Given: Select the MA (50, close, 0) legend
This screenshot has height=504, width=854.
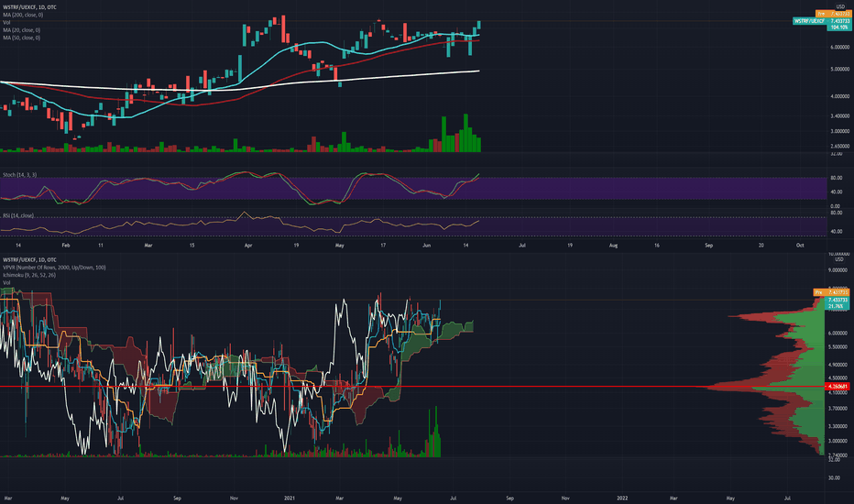Looking at the screenshot, I should point(21,38).
